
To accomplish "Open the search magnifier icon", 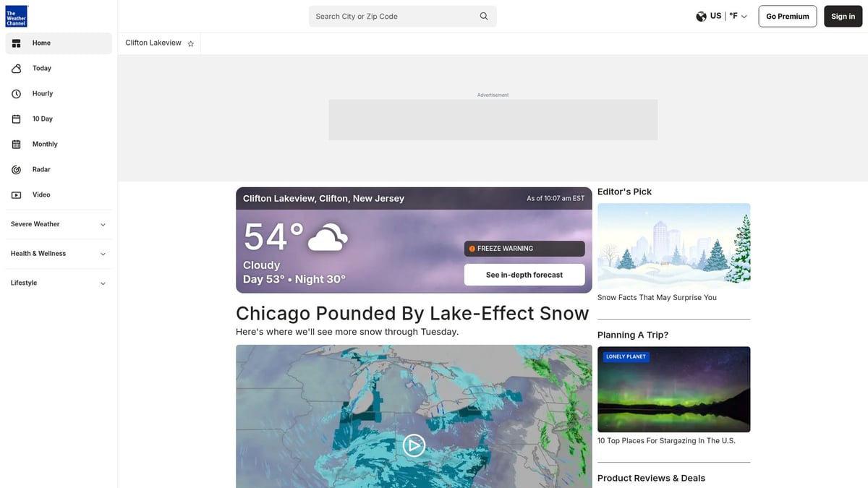I will click(x=483, y=15).
